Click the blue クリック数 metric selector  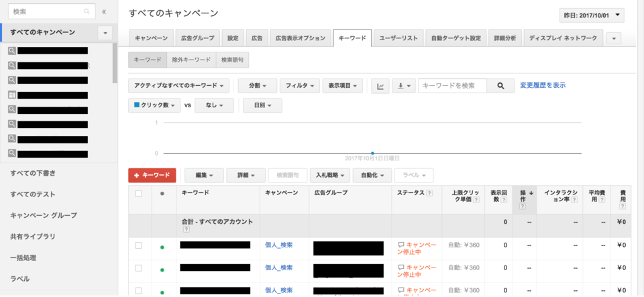pyautogui.click(x=154, y=105)
